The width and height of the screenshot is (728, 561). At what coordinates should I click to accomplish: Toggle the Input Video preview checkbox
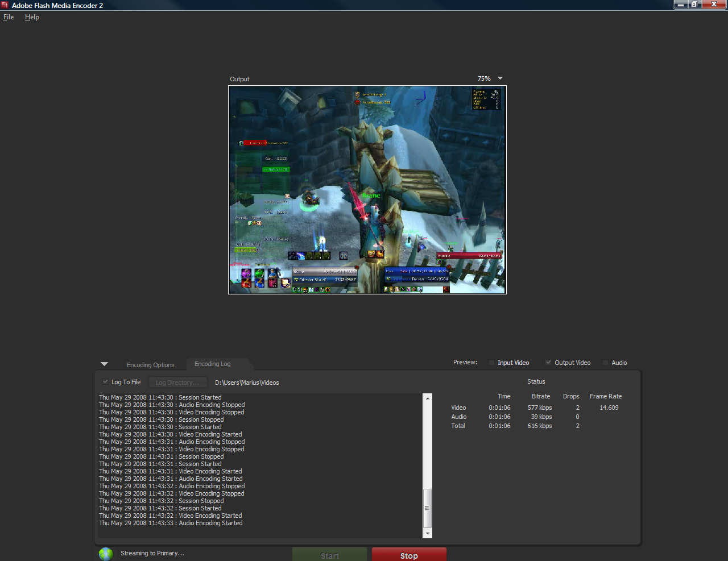click(492, 363)
